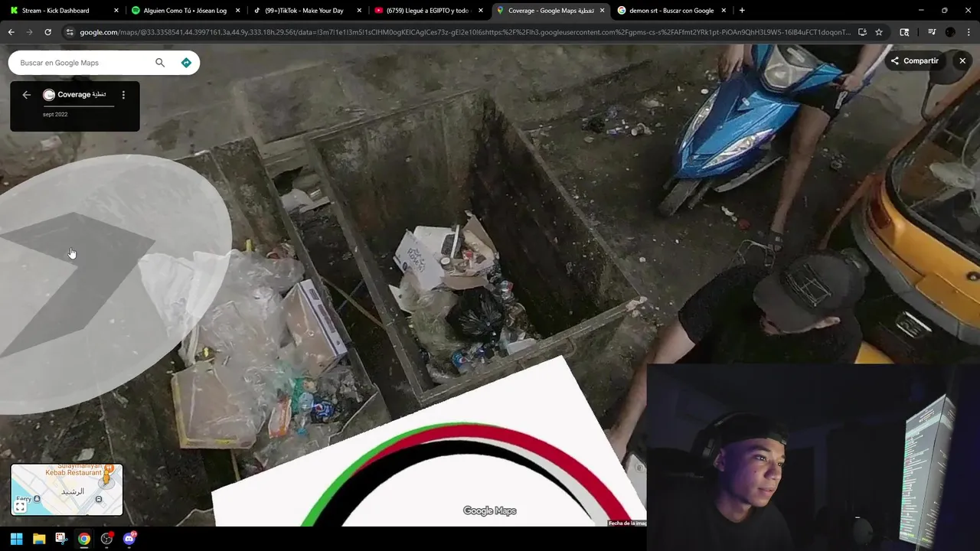Viewport: 980px width, 551px height.
Task: Reload the current page
Action: tap(48, 32)
